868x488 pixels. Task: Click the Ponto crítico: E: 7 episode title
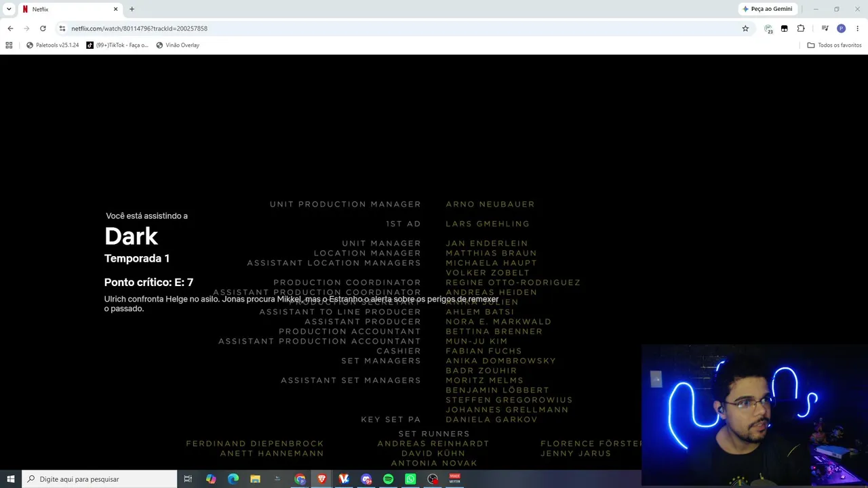tap(149, 283)
